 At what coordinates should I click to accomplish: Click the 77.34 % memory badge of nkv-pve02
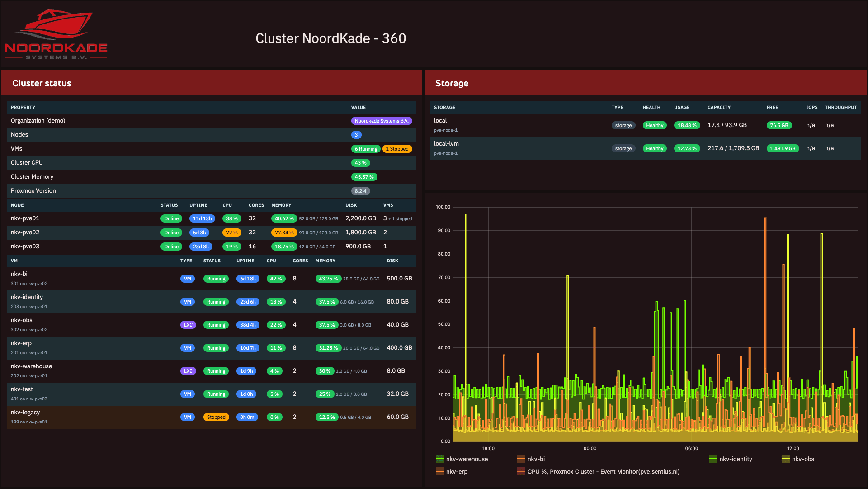[x=284, y=233]
